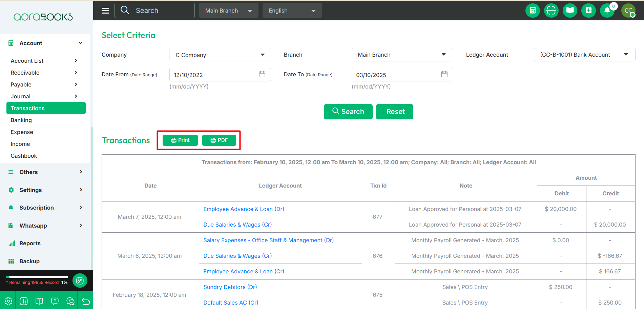
Task: Open Cashbook in sidebar
Action: click(x=24, y=156)
